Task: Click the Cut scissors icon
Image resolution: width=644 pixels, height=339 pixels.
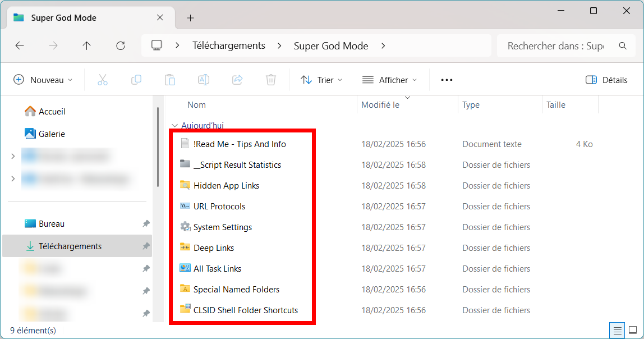Action: (103, 80)
